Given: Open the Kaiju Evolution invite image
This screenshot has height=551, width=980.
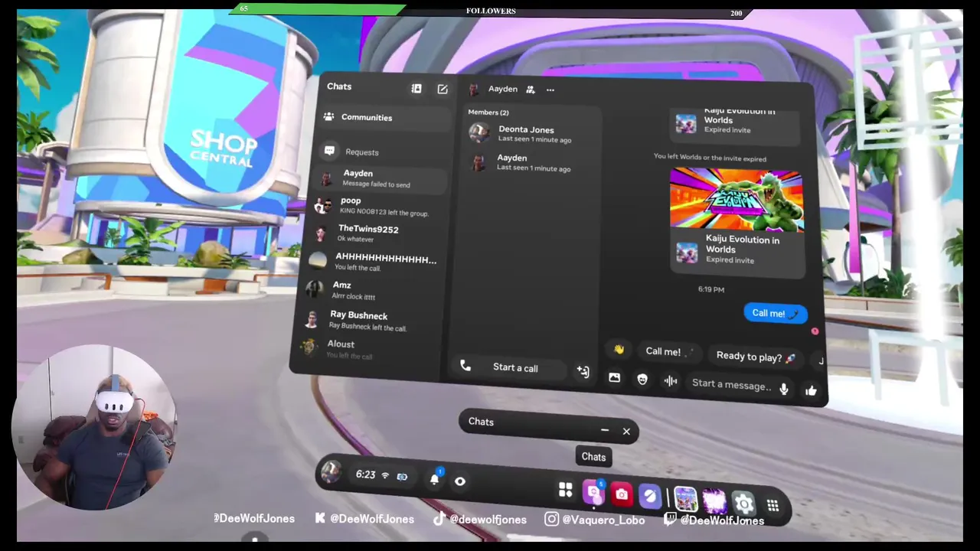Looking at the screenshot, I should 737,200.
